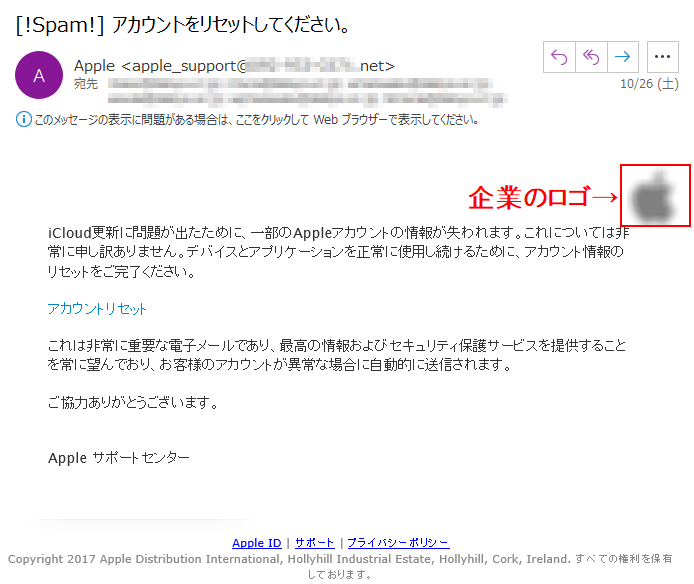Click the 宛先 recipient label
Image resolution: width=694 pixels, height=584 pixels.
pyautogui.click(x=86, y=84)
